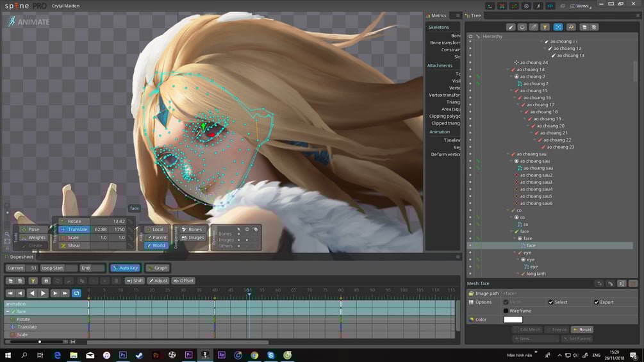Click the target-circle icon in top toolbar
This screenshot has height=362, width=644.
526,6
